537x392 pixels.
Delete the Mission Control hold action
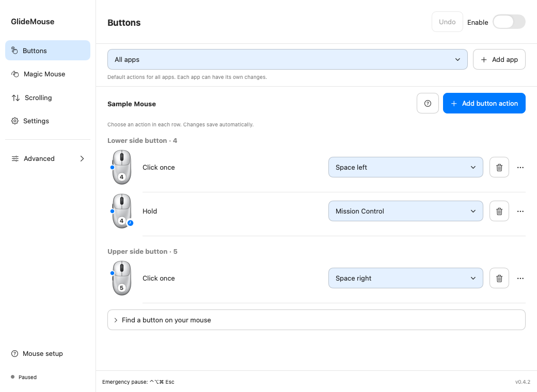pos(499,211)
